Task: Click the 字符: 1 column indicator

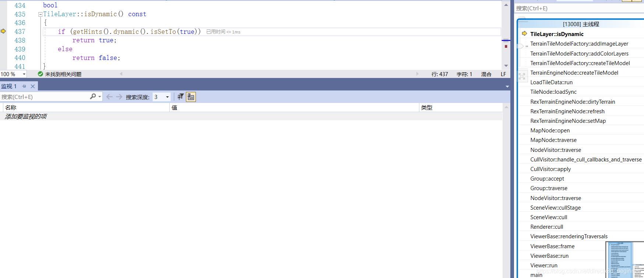Action: pos(464,74)
